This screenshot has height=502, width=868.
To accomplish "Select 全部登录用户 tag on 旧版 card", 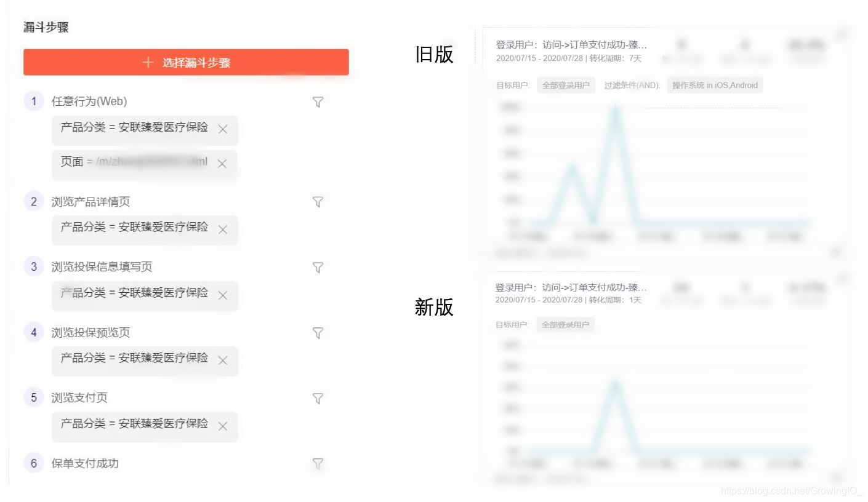I will (566, 85).
